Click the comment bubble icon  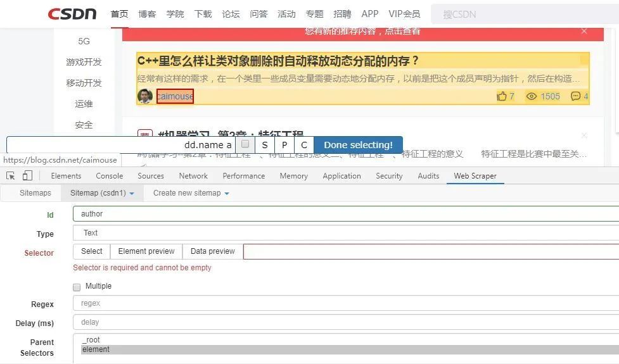(575, 96)
